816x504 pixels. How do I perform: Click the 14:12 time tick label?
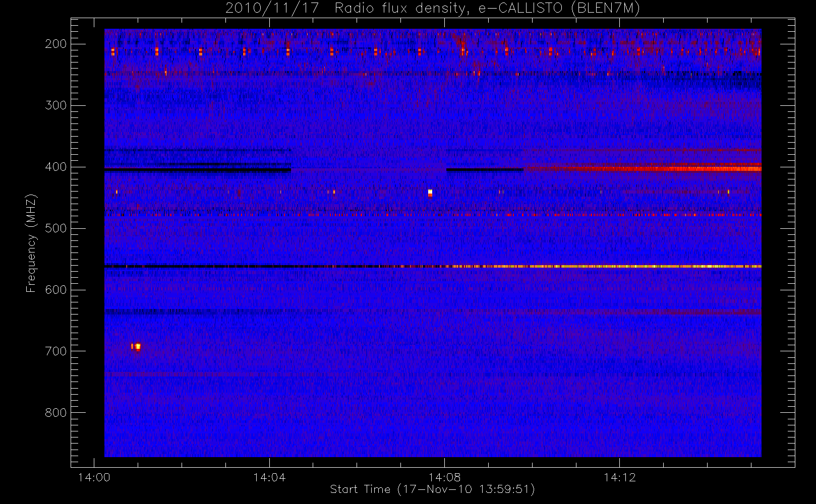tap(620, 477)
